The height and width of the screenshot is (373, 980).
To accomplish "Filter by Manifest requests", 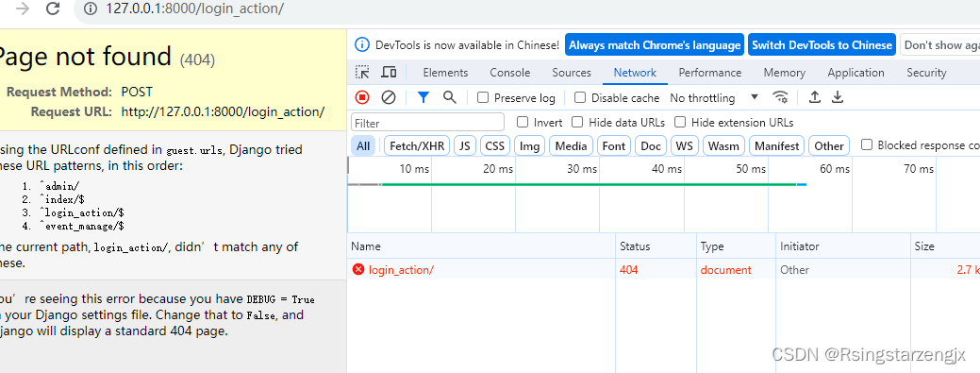I will click(777, 145).
